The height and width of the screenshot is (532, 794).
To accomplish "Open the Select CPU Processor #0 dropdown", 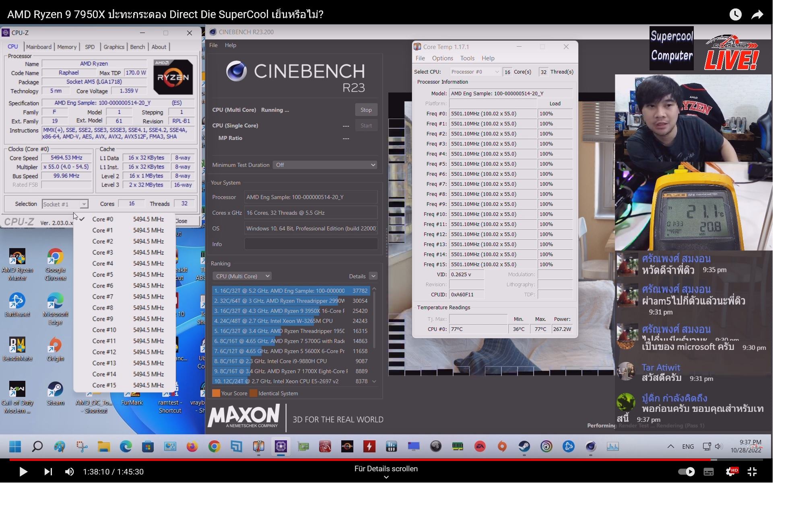I will 474,72.
